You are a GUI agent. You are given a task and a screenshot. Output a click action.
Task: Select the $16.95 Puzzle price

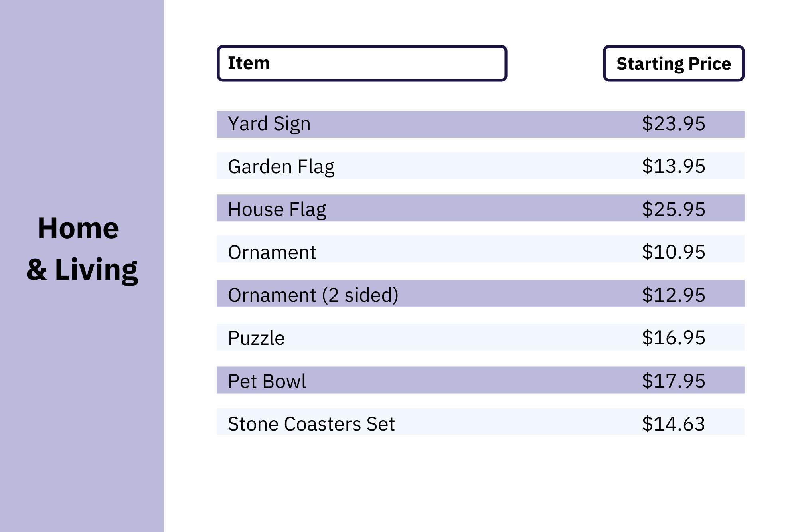point(674,338)
